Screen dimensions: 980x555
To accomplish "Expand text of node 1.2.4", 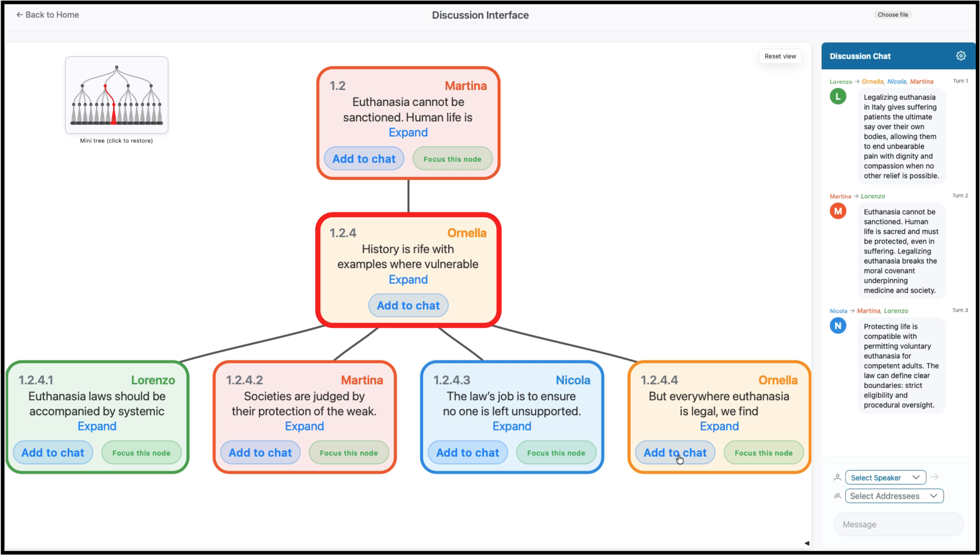I will click(x=408, y=279).
